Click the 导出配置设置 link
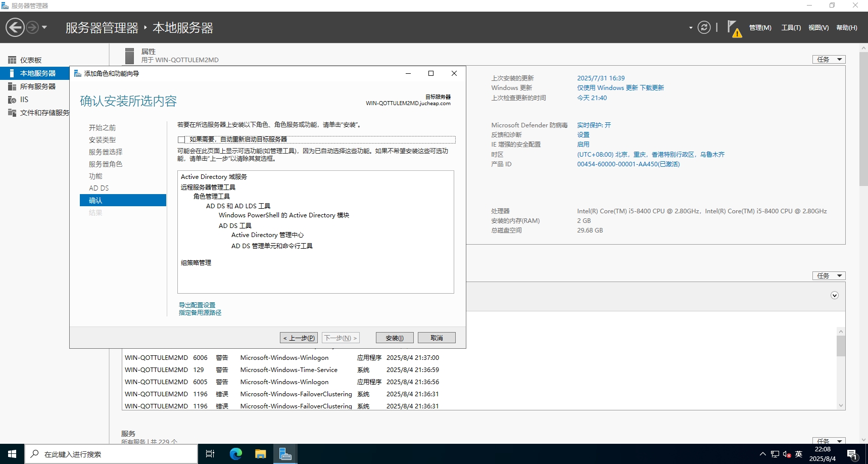 point(197,305)
